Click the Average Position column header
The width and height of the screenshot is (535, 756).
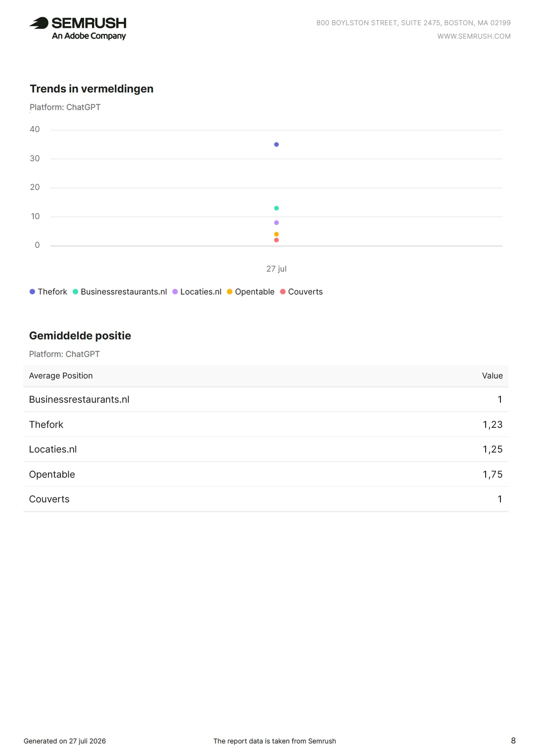(x=61, y=376)
